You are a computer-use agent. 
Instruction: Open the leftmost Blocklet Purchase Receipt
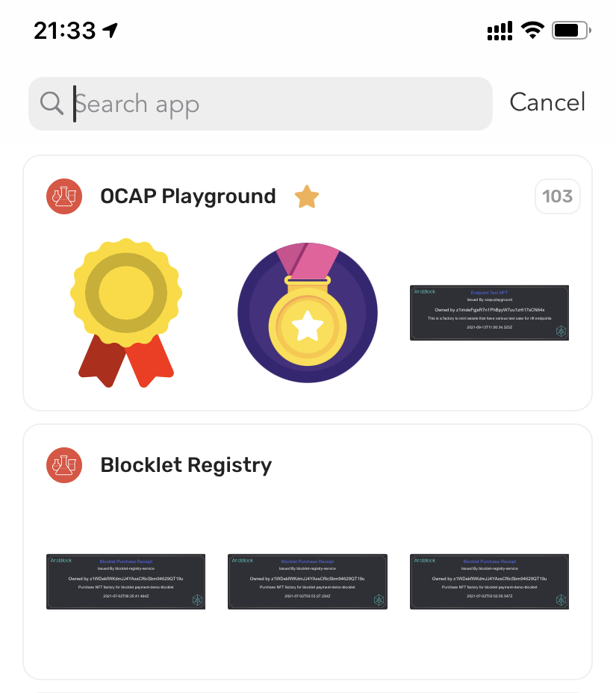[126, 582]
